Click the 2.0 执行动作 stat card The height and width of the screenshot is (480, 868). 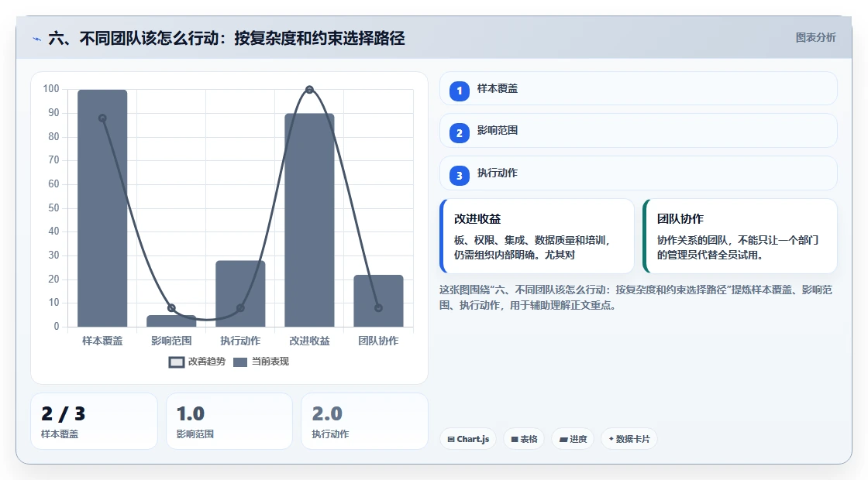pyautogui.click(x=364, y=421)
